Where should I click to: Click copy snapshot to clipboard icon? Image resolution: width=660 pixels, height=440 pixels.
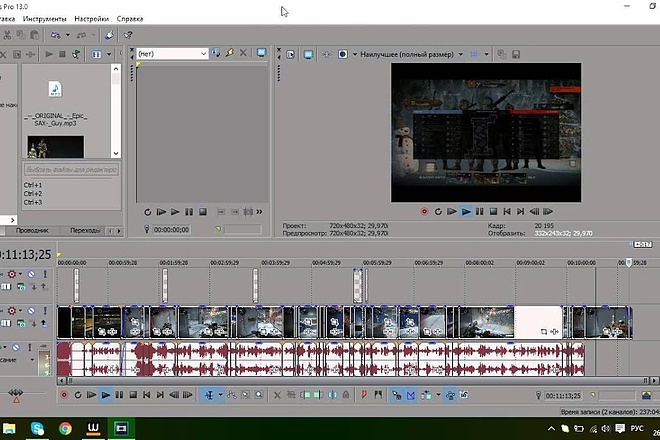[501, 54]
